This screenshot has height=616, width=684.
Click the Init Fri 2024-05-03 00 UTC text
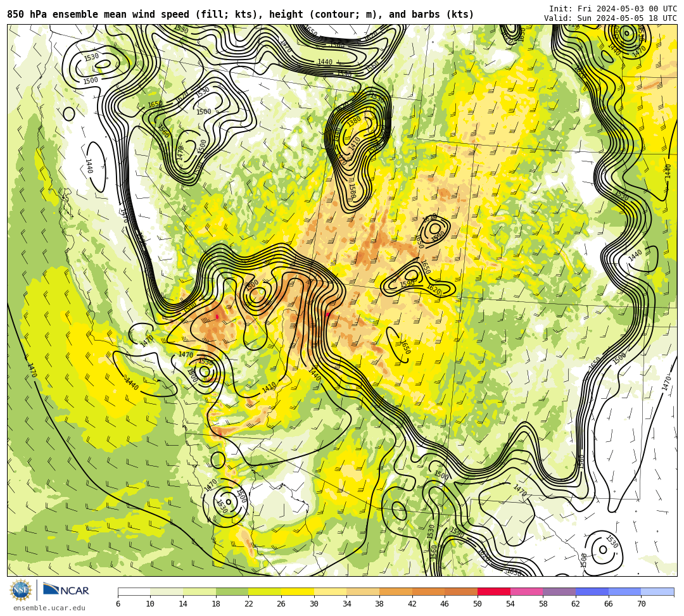click(613, 9)
